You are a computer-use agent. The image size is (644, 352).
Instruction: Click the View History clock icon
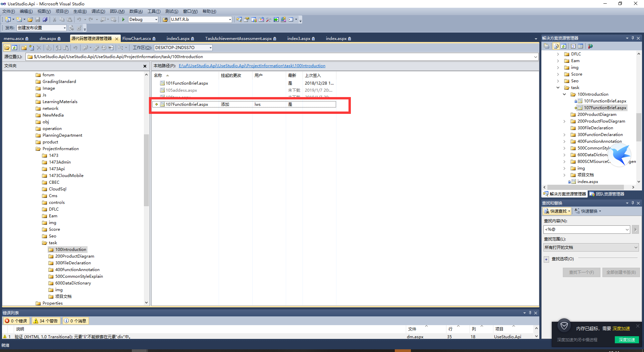[x=104, y=48]
